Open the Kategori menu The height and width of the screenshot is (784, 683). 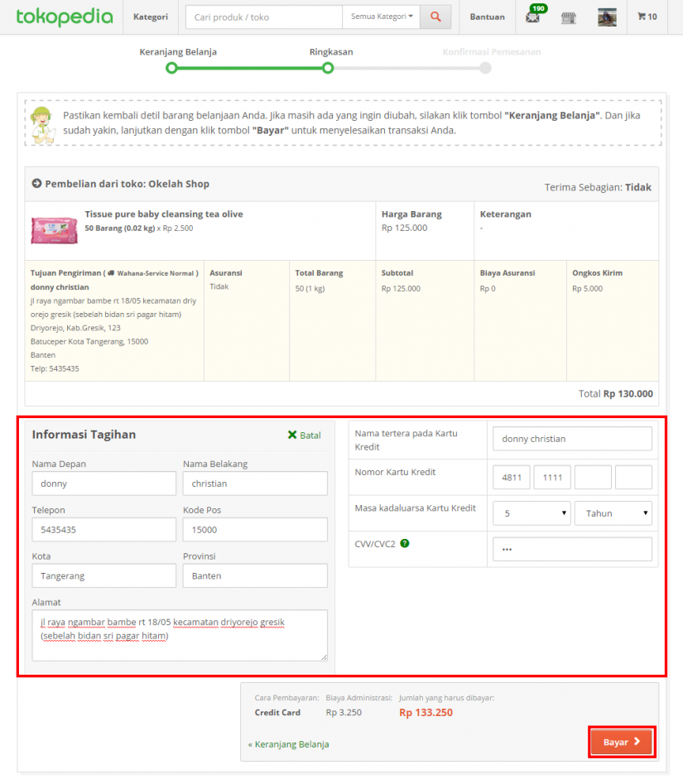(151, 17)
